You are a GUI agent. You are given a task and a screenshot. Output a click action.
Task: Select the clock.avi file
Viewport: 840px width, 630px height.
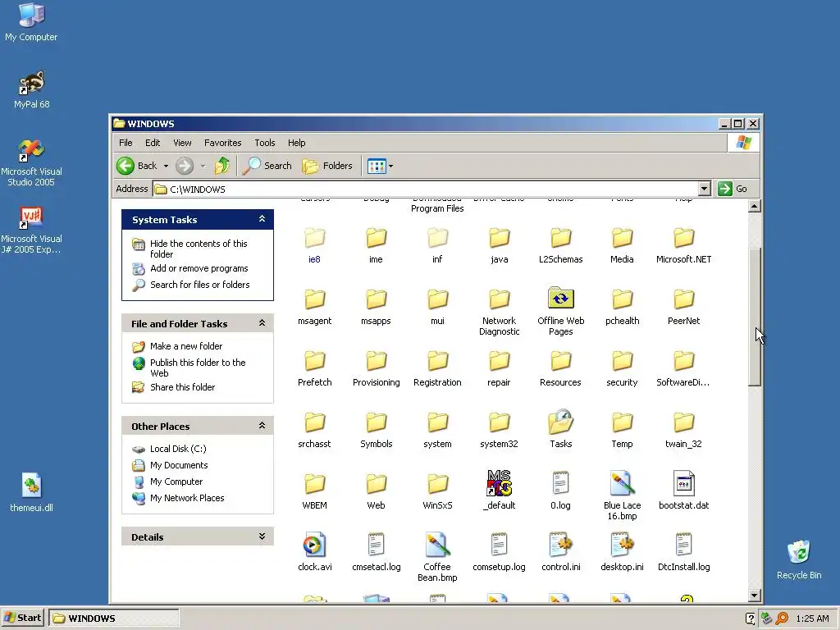314,552
